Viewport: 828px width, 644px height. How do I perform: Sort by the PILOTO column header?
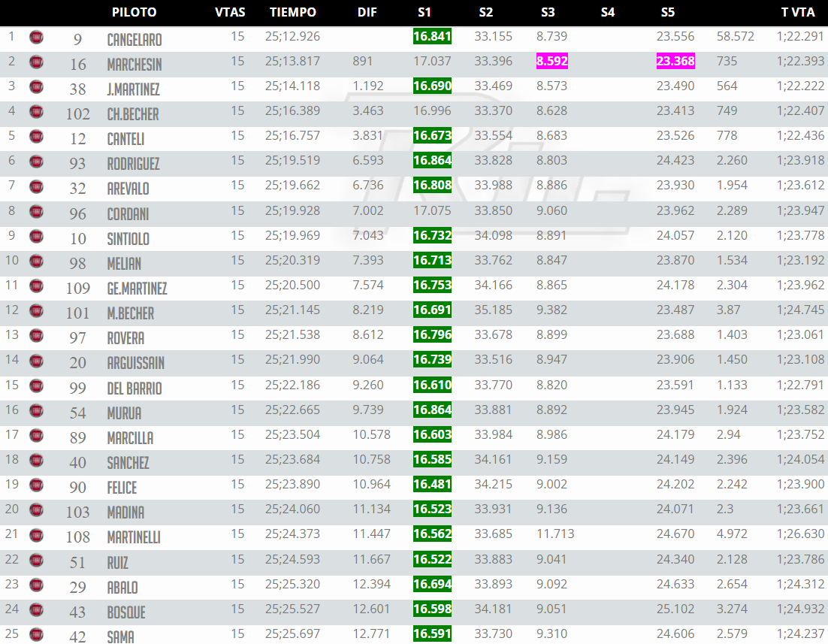[x=134, y=12]
